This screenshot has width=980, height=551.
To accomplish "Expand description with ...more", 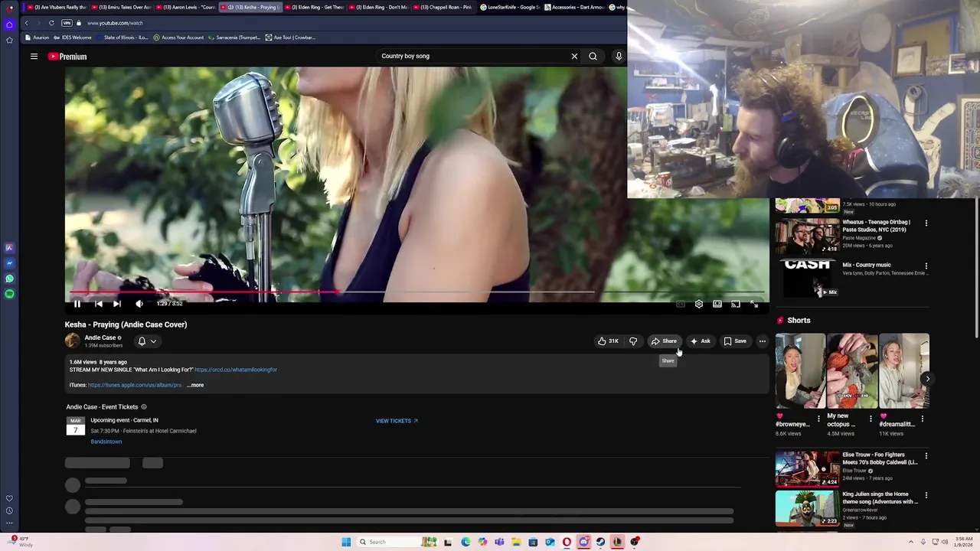I will [x=195, y=385].
